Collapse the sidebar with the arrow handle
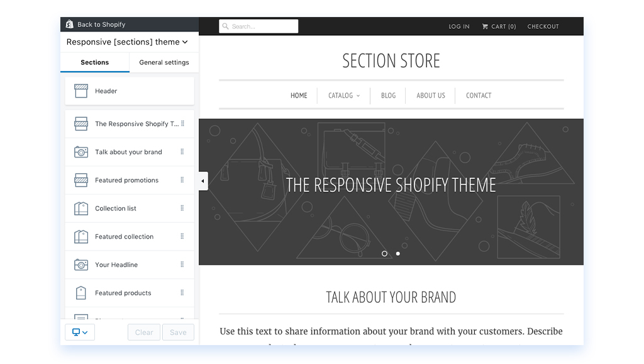 (203, 181)
